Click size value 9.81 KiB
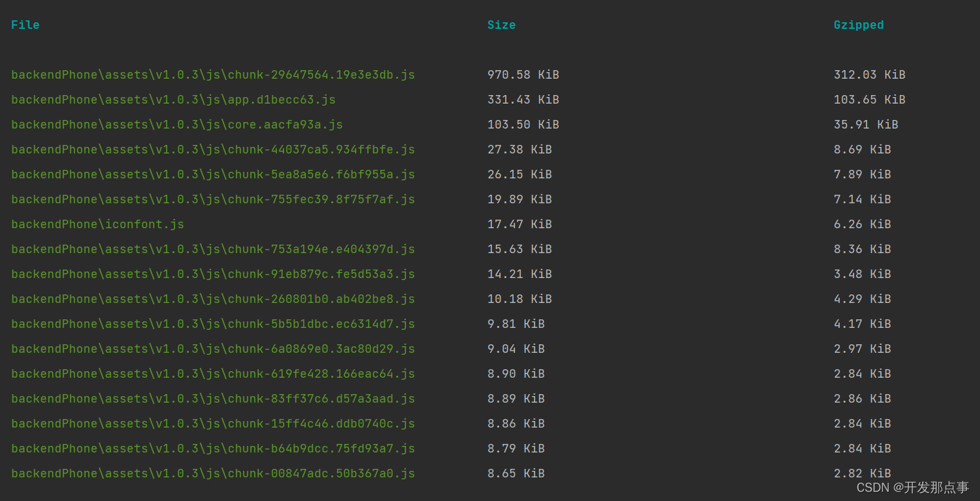The width and height of the screenshot is (980, 501). point(516,324)
